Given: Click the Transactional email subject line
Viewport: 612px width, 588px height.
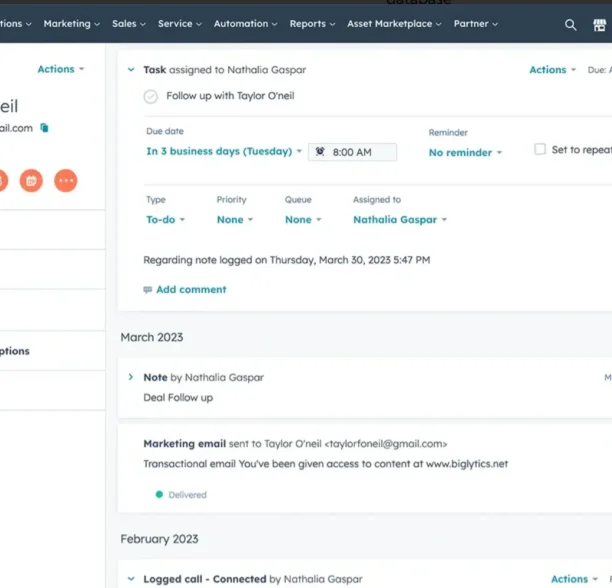Looking at the screenshot, I should click(x=326, y=464).
